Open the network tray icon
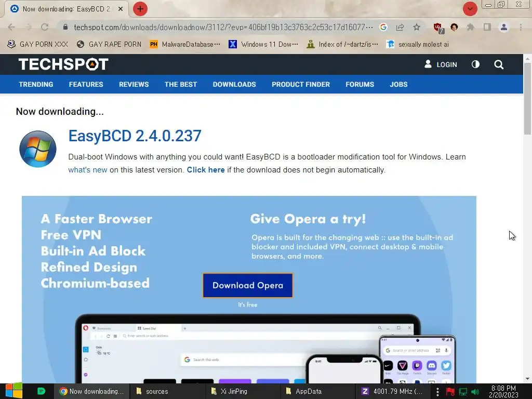Screen dimensions: 532x399 (x=463, y=392)
